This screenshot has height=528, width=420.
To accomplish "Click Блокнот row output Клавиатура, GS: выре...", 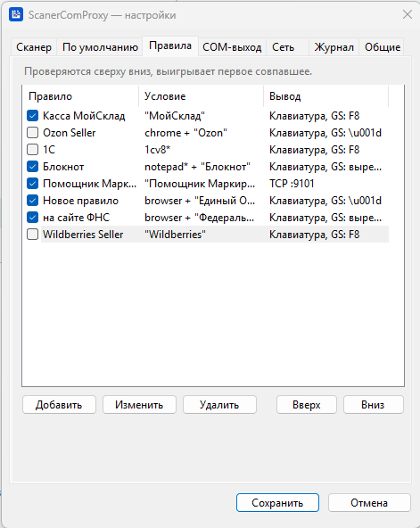I will tap(325, 167).
